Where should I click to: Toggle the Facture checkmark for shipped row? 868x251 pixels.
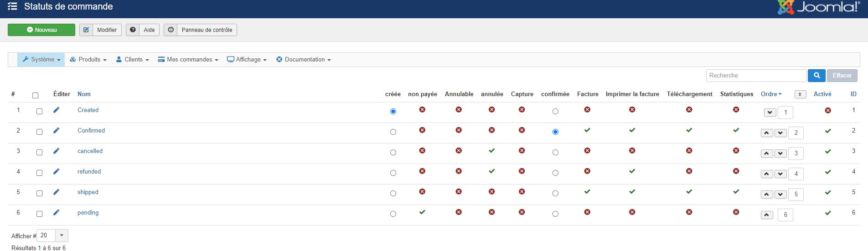[x=587, y=192]
